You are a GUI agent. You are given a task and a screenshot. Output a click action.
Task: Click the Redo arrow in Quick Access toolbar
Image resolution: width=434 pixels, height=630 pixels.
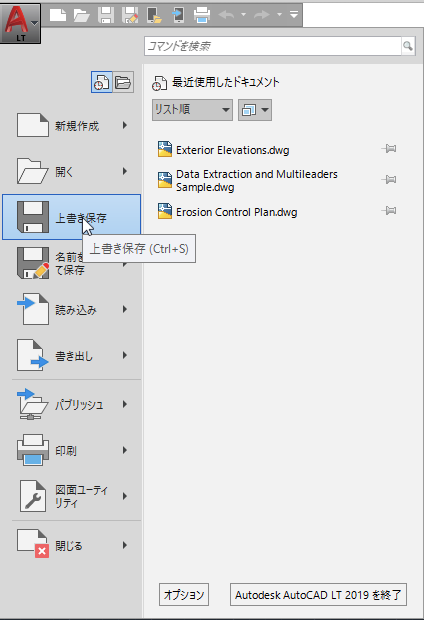tap(262, 15)
